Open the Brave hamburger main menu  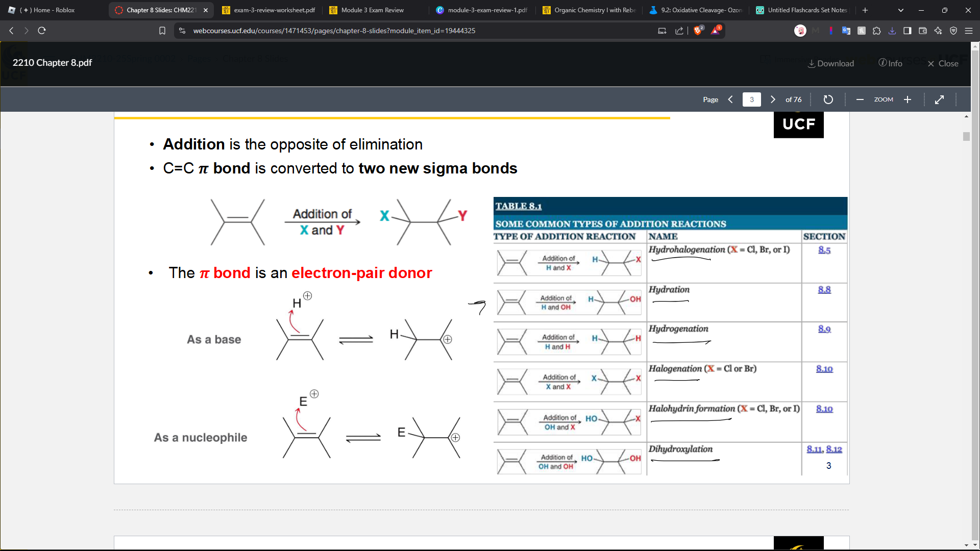click(x=969, y=31)
